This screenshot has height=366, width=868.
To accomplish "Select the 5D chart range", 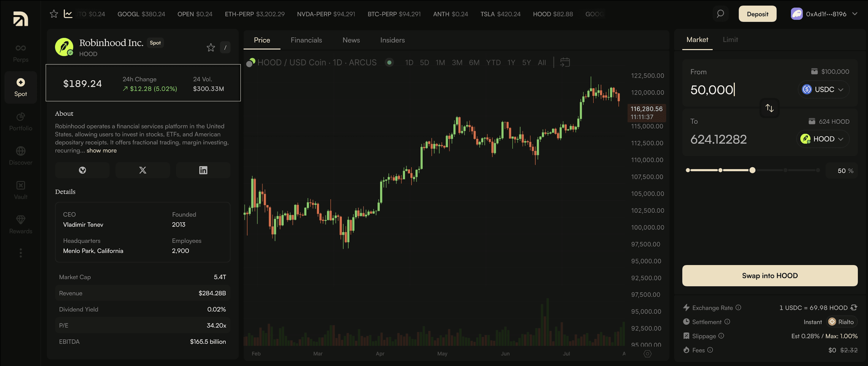I will (x=424, y=62).
